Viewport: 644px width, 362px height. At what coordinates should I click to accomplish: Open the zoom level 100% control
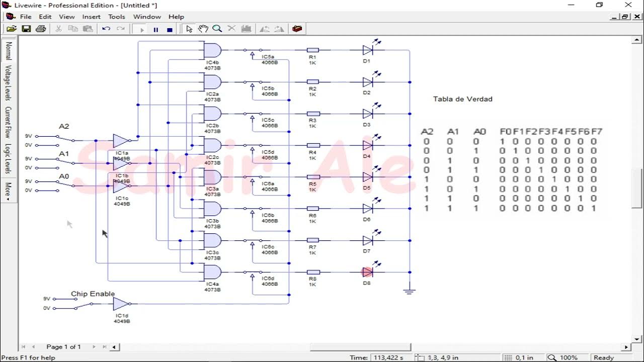coord(564,357)
